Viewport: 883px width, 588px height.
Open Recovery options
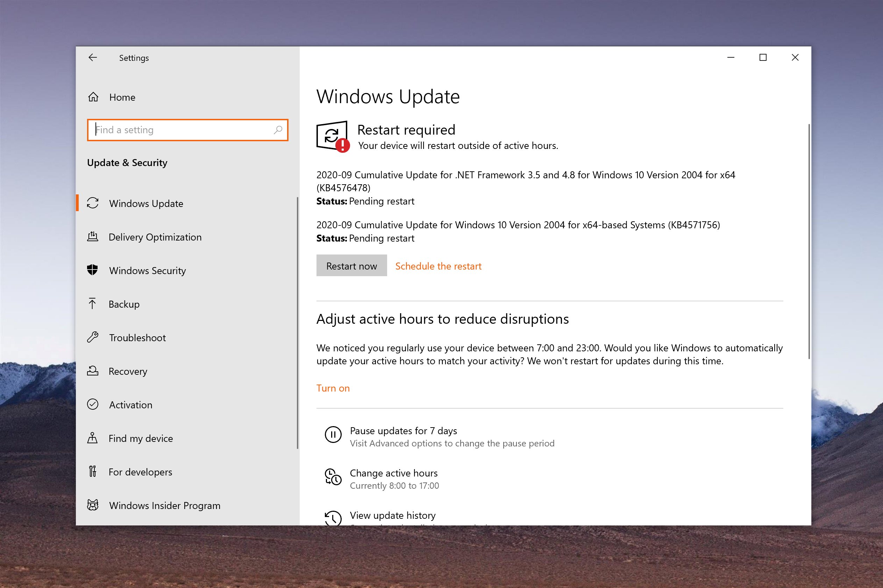coord(128,371)
